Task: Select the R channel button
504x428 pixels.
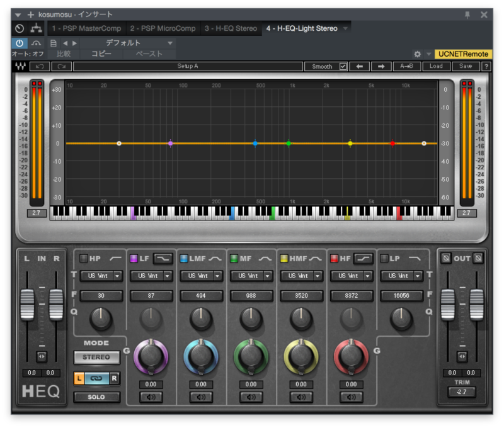Action: (x=114, y=378)
